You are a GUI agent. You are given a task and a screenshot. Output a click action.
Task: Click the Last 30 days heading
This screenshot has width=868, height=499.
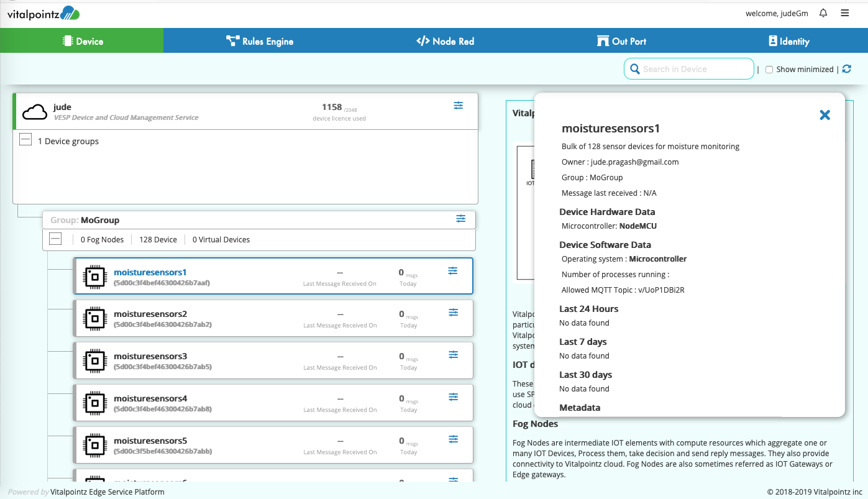coord(585,375)
